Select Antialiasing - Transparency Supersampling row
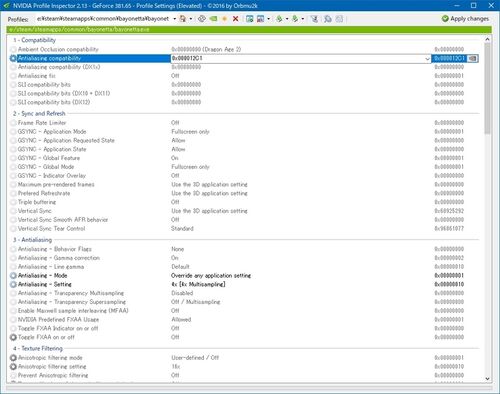Viewport: 500px width, 394px height. (245, 302)
